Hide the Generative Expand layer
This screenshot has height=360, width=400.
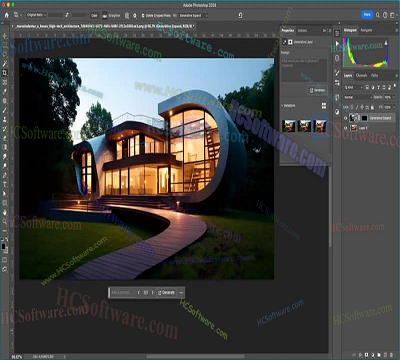click(x=345, y=118)
